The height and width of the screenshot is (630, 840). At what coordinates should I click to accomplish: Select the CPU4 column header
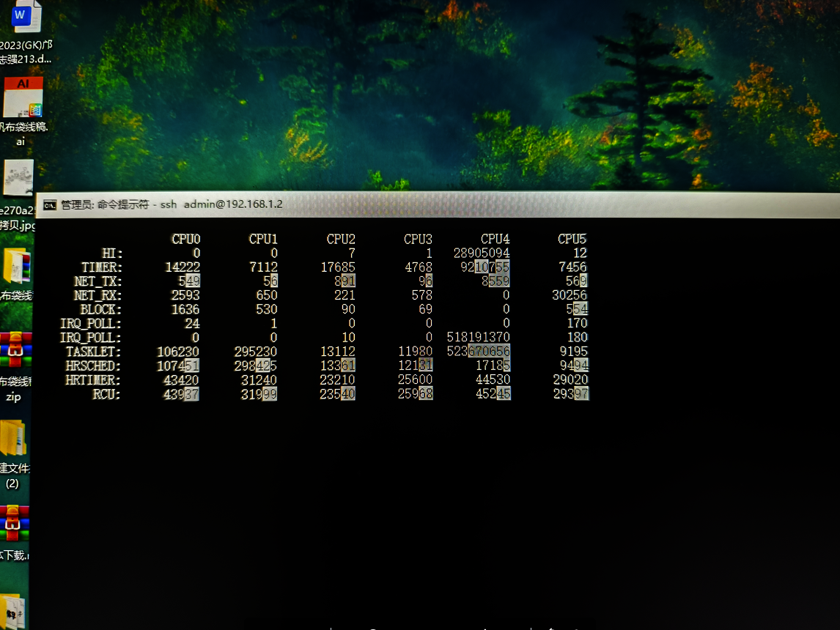click(495, 239)
